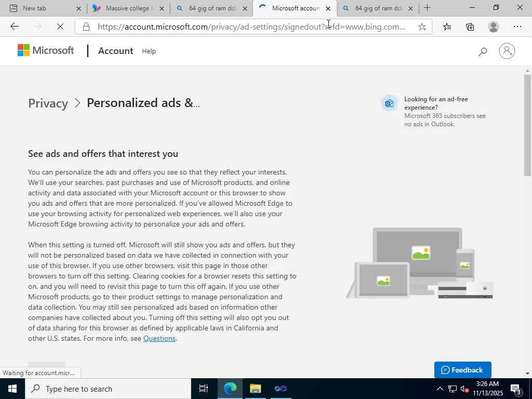Go to Privacy breadcrumb
This screenshot has width=532, height=399.
pos(48,103)
